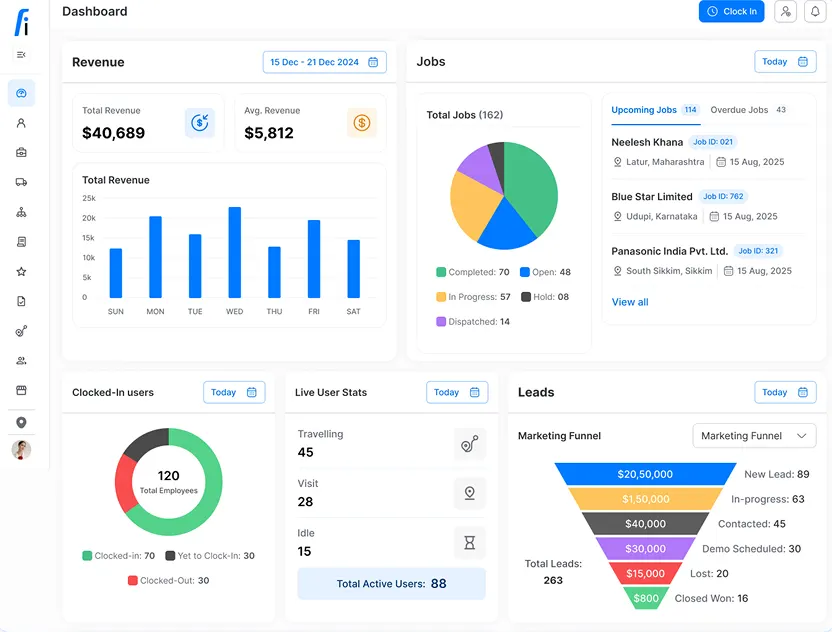This screenshot has width=832, height=632.
Task: Open the store icon in sidebar
Action: [x=21, y=391]
